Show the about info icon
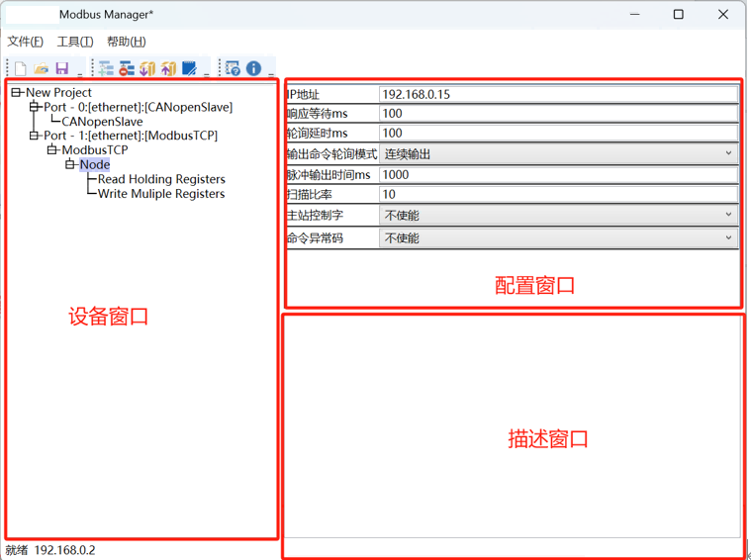 point(254,68)
